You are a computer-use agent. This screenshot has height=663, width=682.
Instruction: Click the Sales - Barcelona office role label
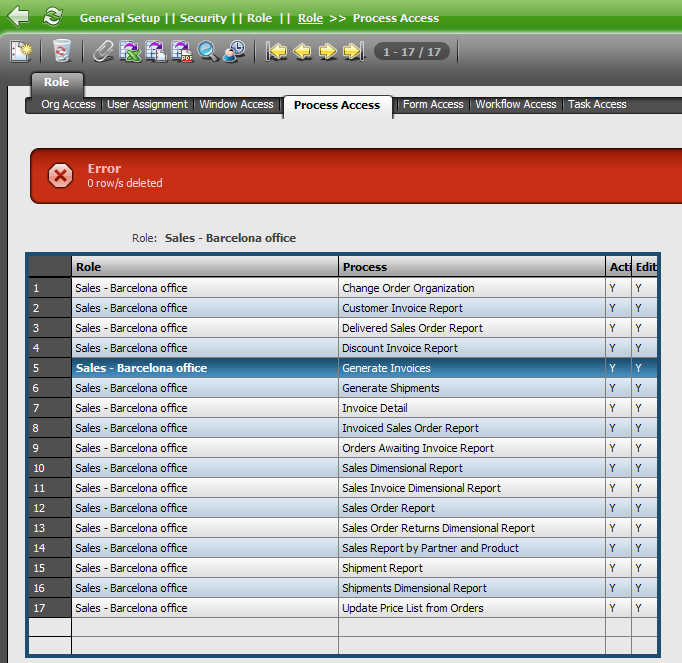230,238
